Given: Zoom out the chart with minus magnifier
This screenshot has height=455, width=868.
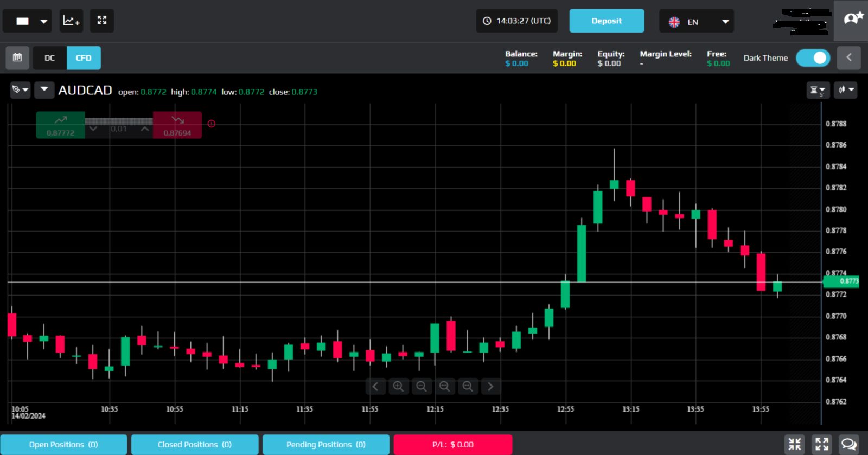Looking at the screenshot, I should pos(422,386).
